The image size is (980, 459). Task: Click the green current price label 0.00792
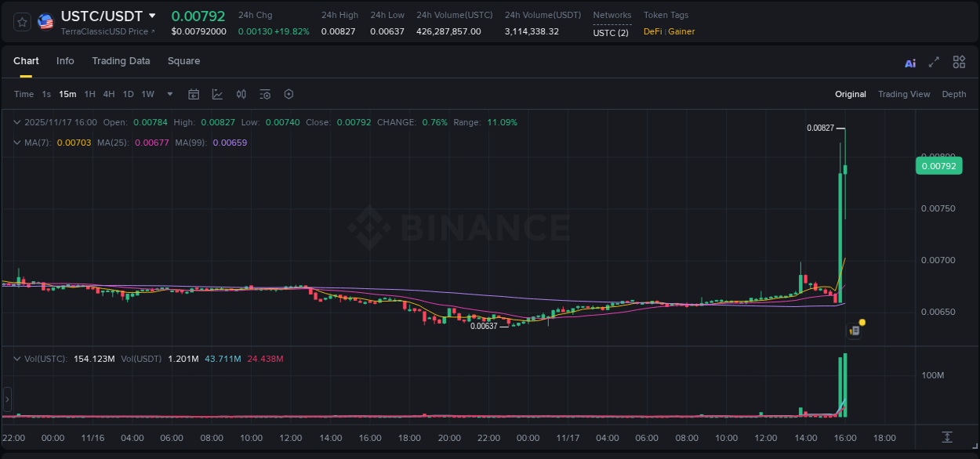[x=938, y=165]
